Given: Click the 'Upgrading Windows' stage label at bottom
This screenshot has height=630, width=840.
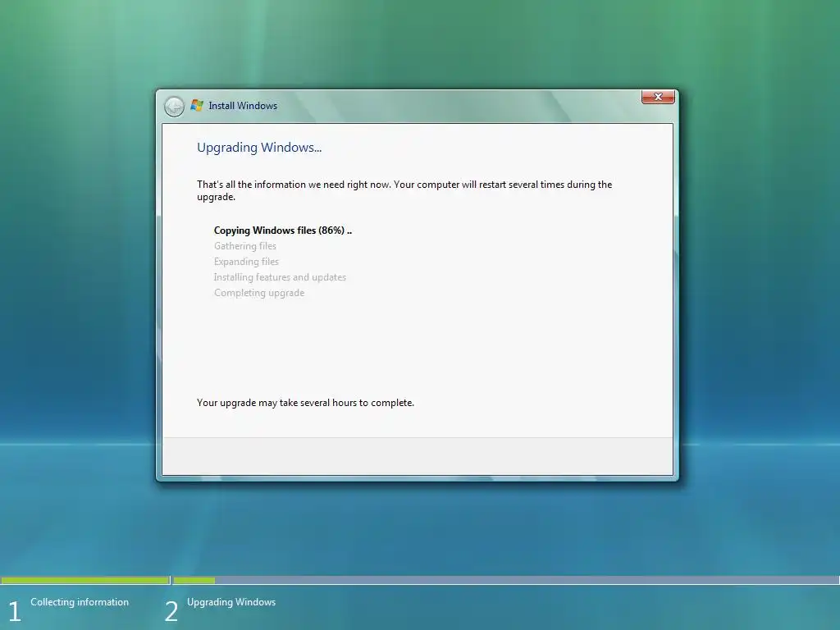Looking at the screenshot, I should coord(231,601).
